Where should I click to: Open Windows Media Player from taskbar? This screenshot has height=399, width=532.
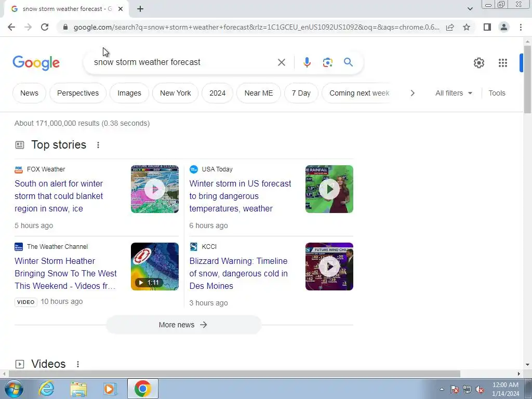click(x=110, y=389)
